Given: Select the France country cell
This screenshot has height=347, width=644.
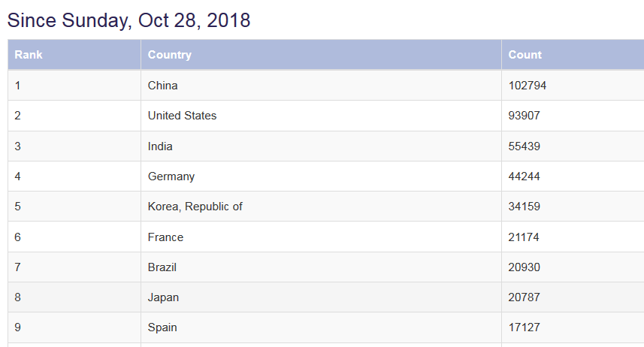Looking at the screenshot, I should [x=321, y=237].
